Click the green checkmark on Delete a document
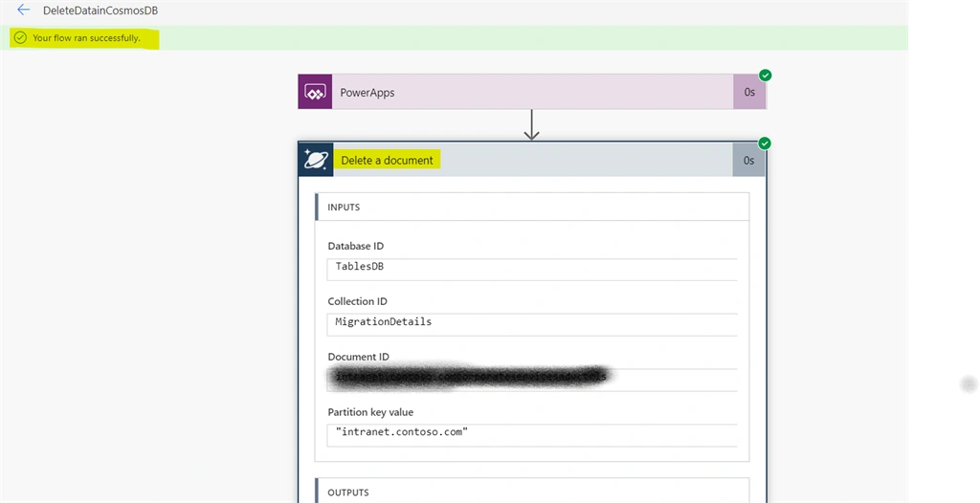Image resolution: width=980 pixels, height=503 pixels. [765, 143]
